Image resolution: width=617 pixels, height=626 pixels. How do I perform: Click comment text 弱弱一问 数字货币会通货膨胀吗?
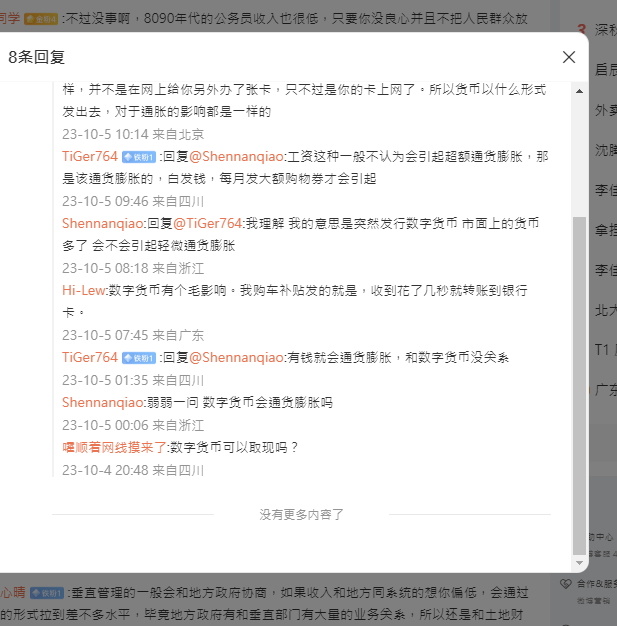[x=240, y=402]
